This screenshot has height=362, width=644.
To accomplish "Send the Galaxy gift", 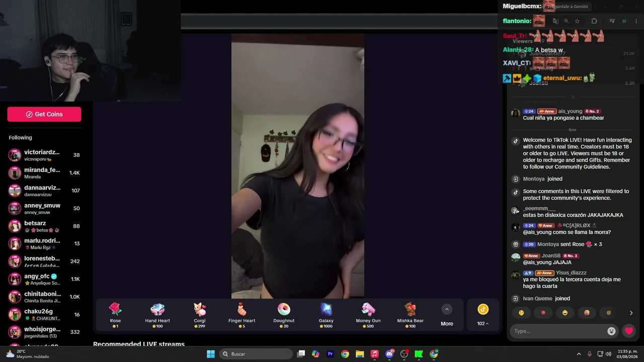I will [x=326, y=315].
